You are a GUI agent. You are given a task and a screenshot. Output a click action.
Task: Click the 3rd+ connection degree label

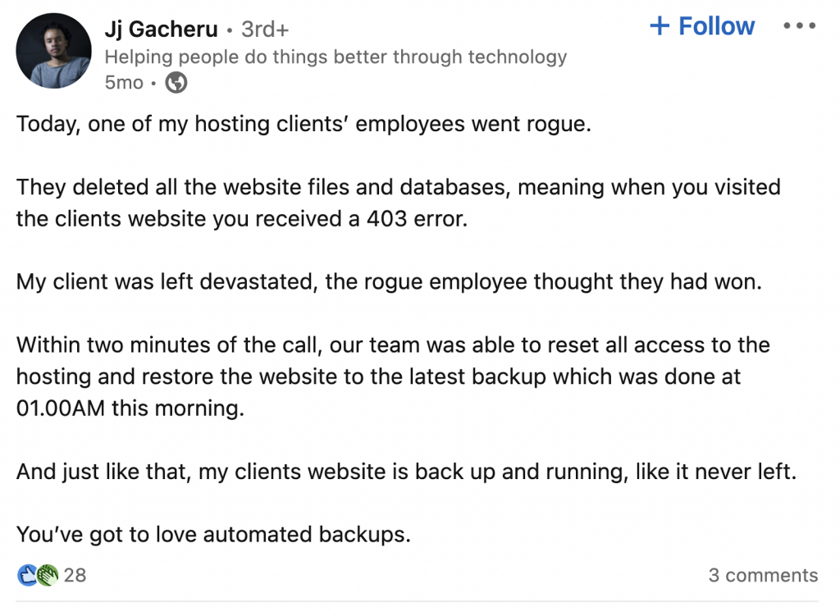pyautogui.click(x=264, y=29)
